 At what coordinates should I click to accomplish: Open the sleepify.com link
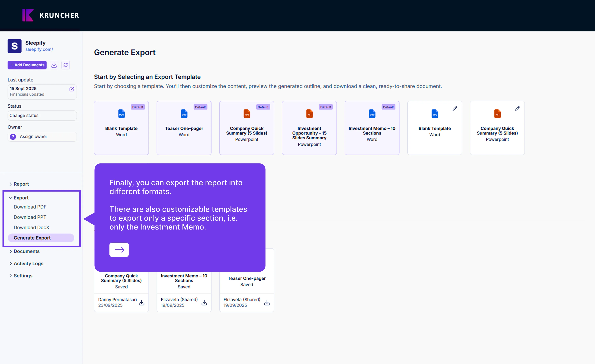click(39, 49)
